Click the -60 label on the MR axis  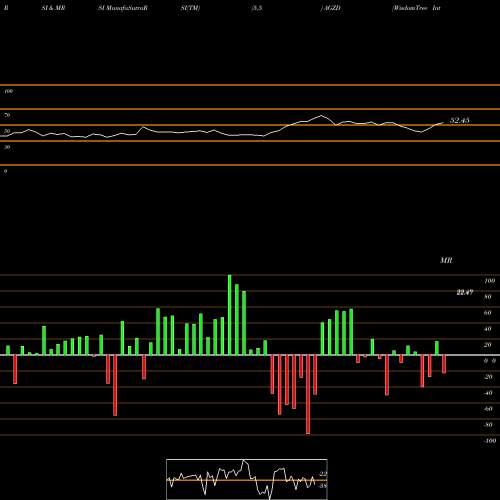pyautogui.click(x=488, y=409)
